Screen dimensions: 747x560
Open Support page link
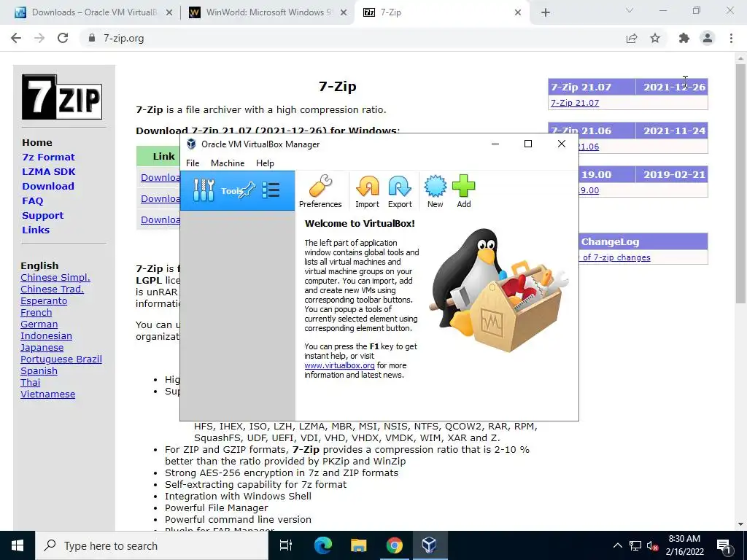pyautogui.click(x=42, y=215)
